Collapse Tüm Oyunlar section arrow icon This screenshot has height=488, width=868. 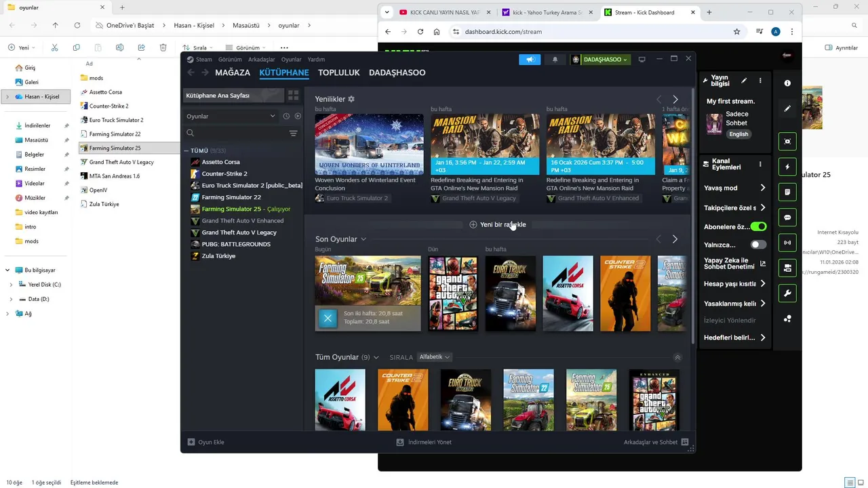point(677,357)
